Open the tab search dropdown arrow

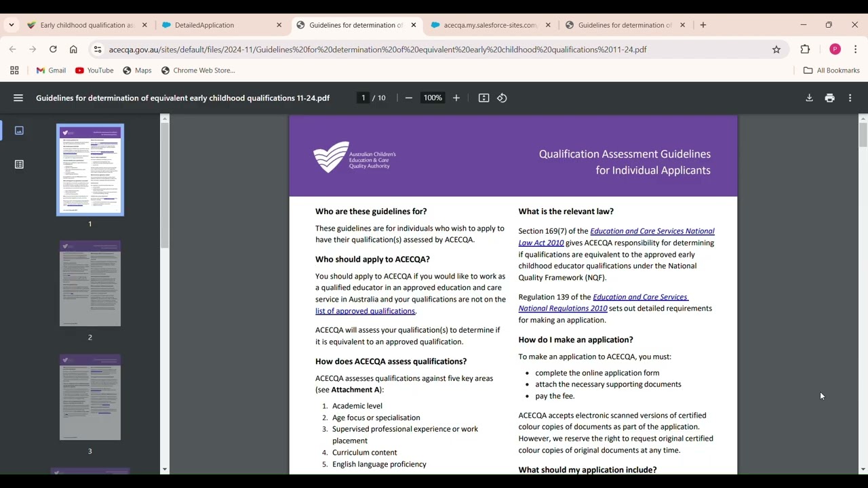tap(12, 25)
